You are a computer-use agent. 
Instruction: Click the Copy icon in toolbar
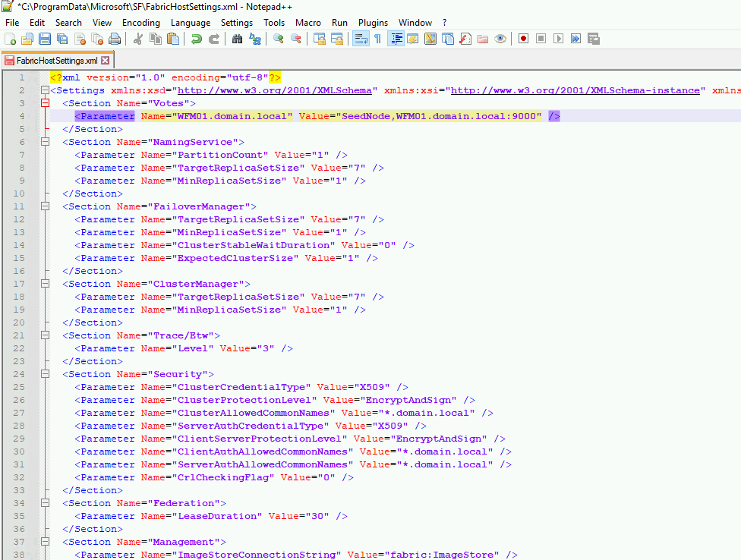pyautogui.click(x=156, y=39)
